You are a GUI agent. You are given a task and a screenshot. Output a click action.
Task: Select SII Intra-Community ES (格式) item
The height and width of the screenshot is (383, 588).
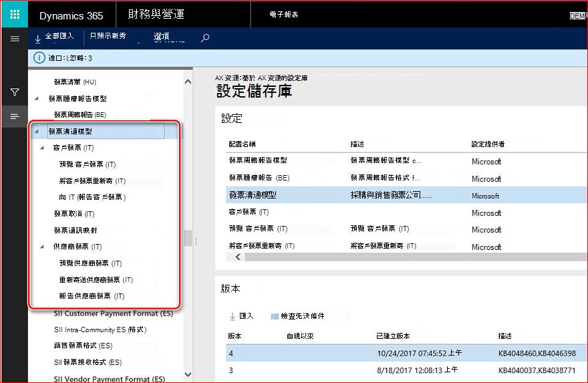(100, 330)
